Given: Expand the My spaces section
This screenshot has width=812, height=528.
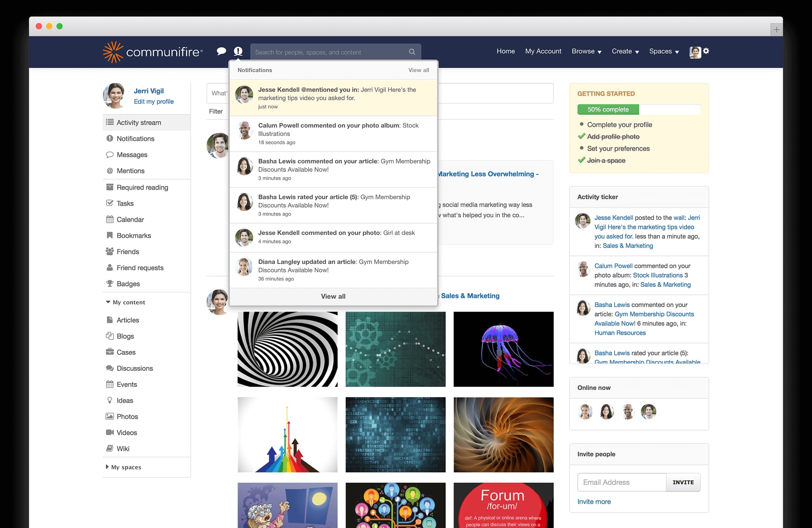Looking at the screenshot, I should click(x=123, y=467).
